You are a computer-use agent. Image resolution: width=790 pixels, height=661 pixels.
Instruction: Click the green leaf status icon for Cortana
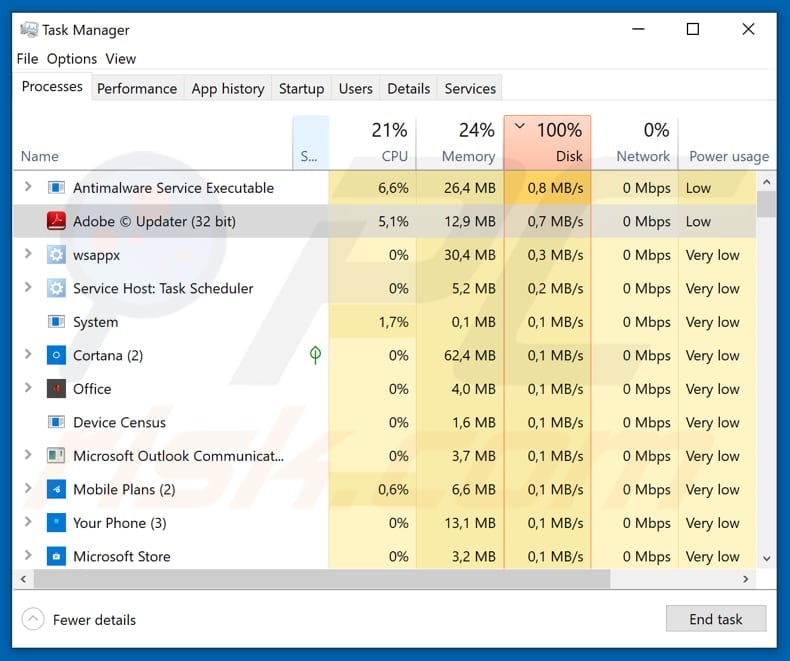coord(315,355)
